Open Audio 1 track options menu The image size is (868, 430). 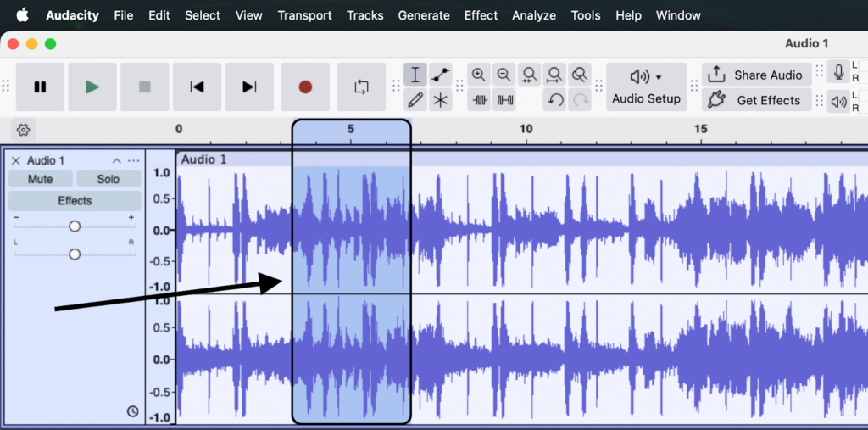(x=133, y=160)
